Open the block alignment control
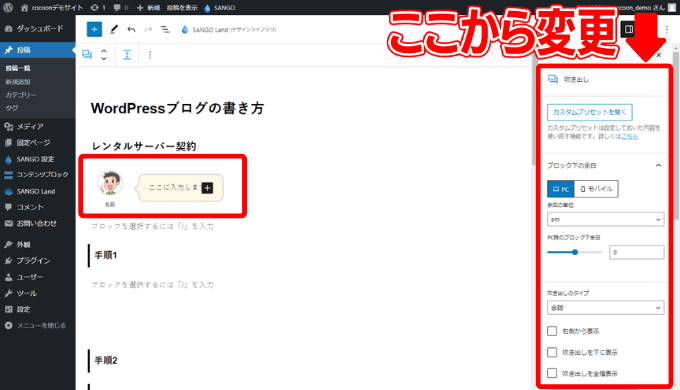680x390 pixels. 127,55
